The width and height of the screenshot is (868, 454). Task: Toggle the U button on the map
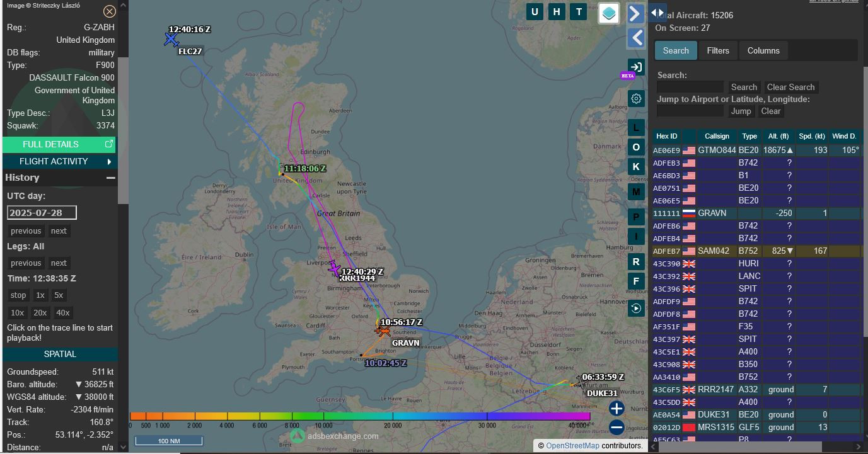pos(535,11)
